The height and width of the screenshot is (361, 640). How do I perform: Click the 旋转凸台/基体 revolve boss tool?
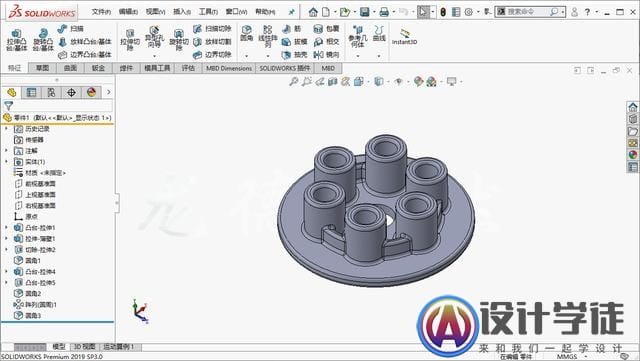(43, 40)
